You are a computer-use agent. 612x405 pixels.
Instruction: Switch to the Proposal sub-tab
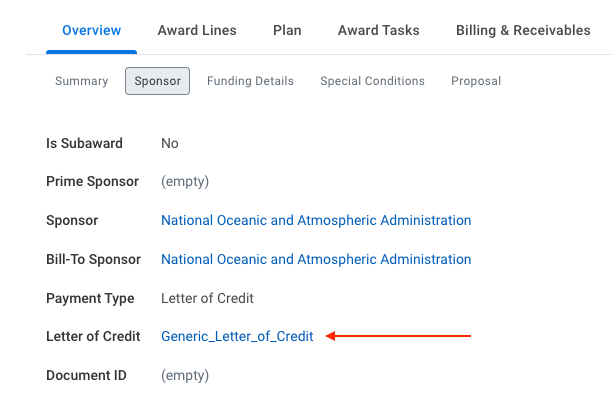pyautogui.click(x=476, y=81)
